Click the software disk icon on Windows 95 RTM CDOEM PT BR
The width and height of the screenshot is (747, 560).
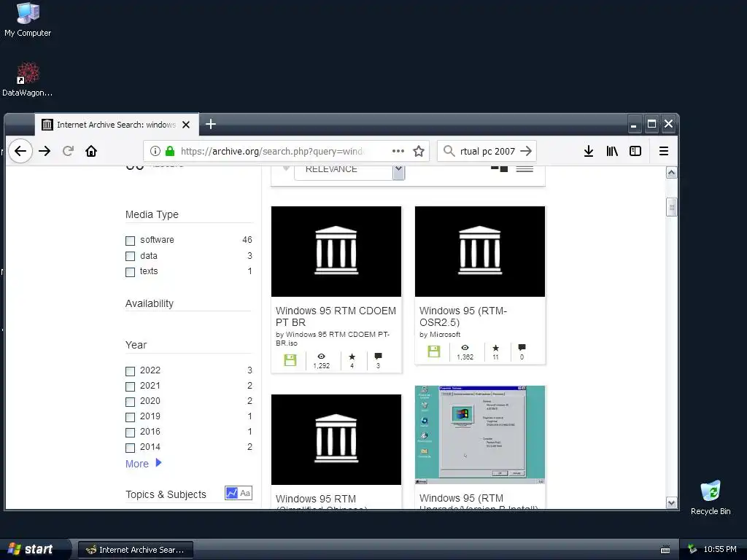pyautogui.click(x=290, y=360)
